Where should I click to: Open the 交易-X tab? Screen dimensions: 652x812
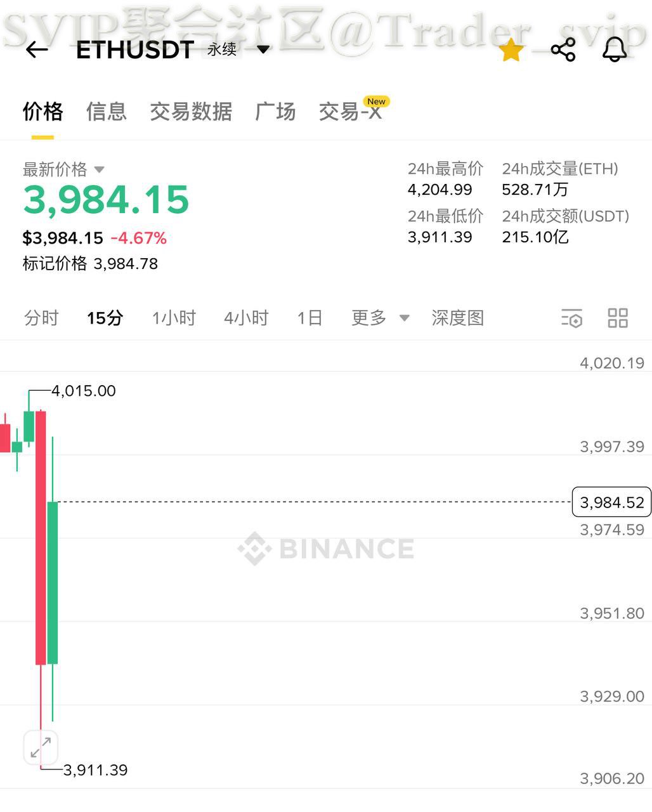pos(351,112)
